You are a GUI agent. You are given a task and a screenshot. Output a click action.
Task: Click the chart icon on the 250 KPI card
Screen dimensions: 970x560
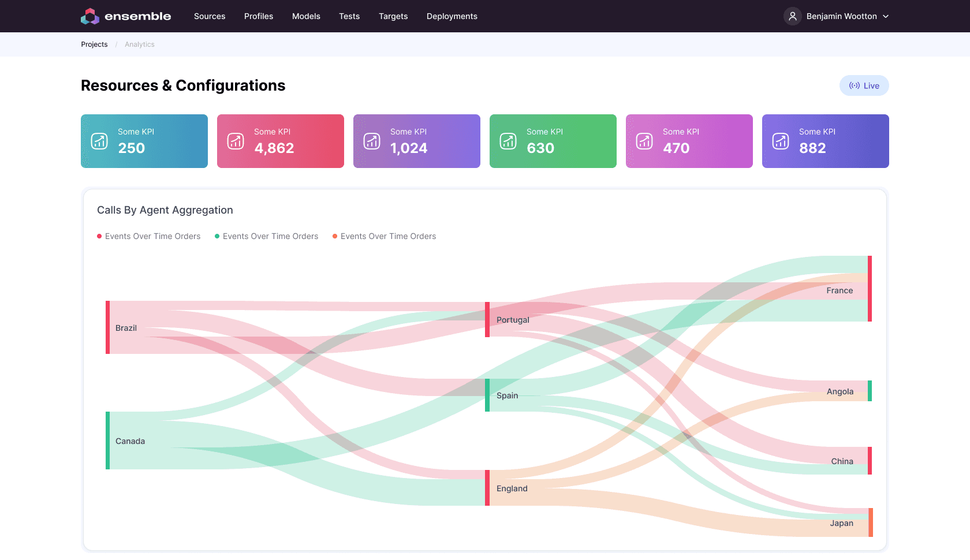tap(99, 141)
